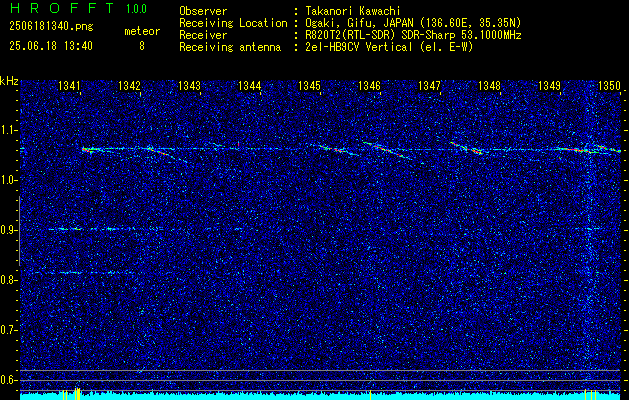The width and height of the screenshot is (629, 400).
Task: Click the 1346 time axis label
Action: [x=369, y=85]
